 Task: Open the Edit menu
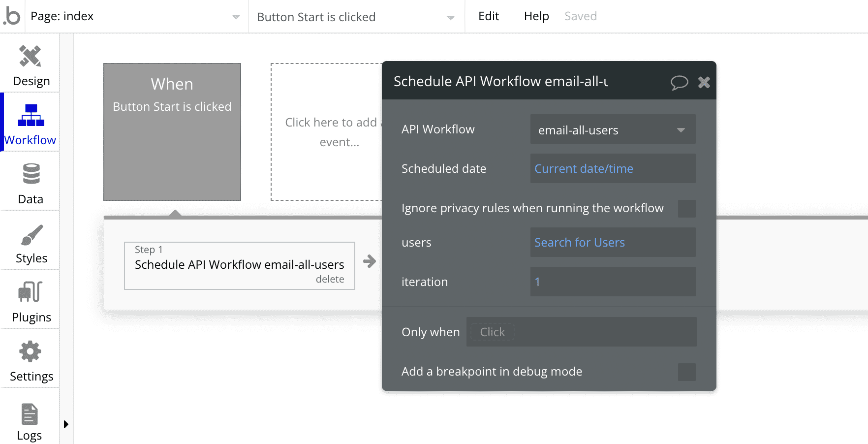pyautogui.click(x=488, y=16)
